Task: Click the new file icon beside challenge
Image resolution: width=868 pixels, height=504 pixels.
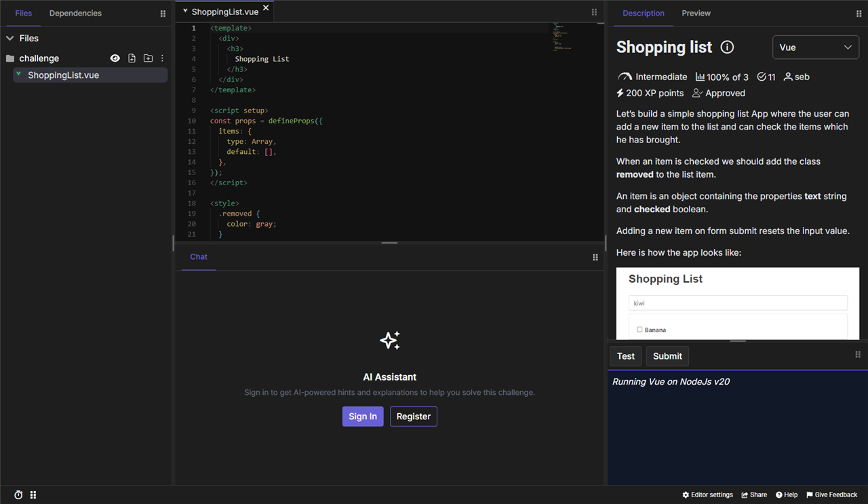Action: point(132,58)
